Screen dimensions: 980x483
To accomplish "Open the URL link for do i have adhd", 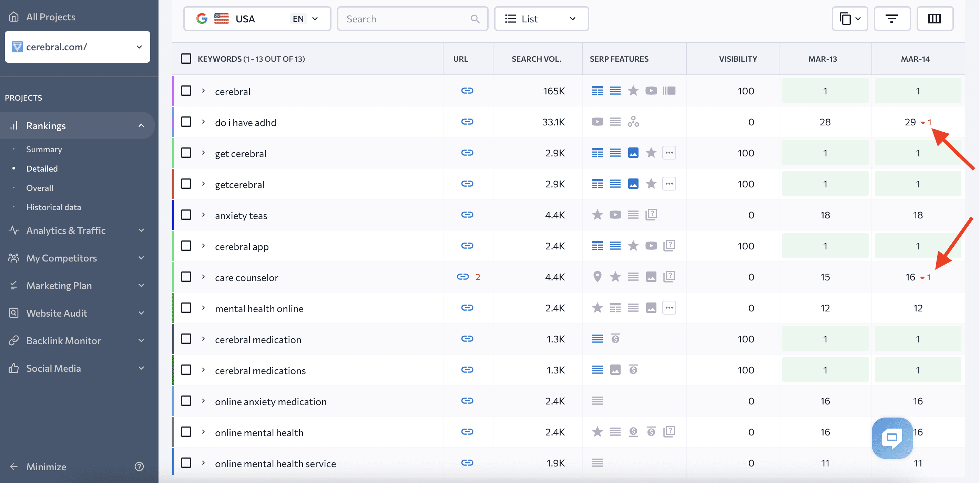I will point(467,122).
